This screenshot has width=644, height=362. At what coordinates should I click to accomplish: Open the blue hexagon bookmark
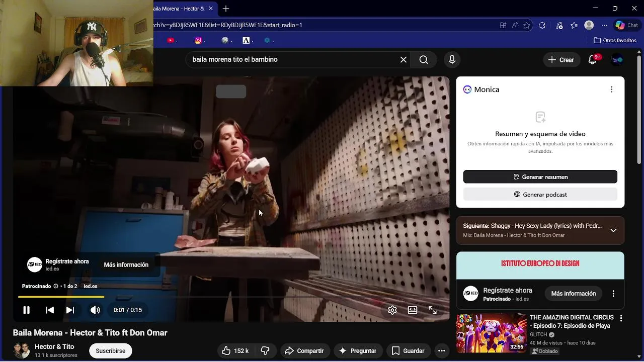pos(267,40)
